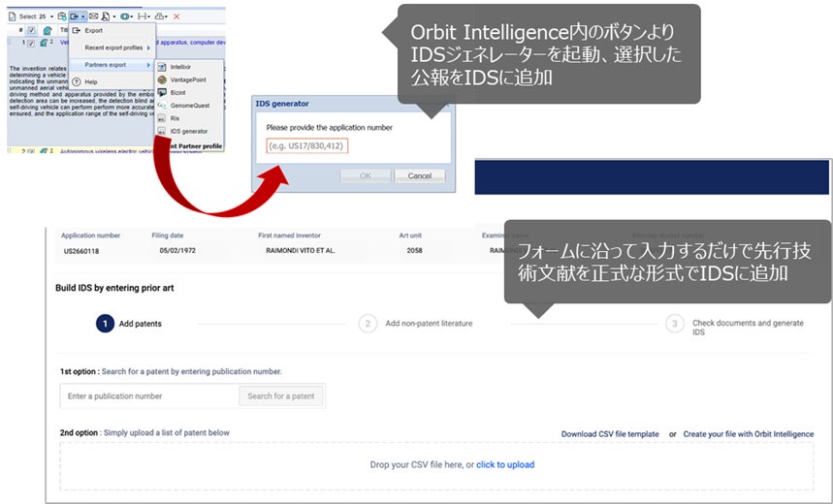Click the question mark Help icon
The width and height of the screenshot is (833, 504).
77,81
